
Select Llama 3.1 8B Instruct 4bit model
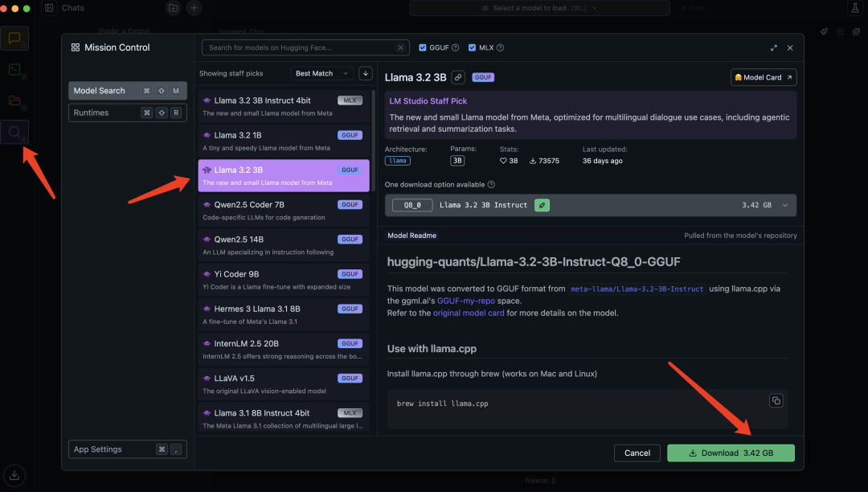click(x=284, y=418)
